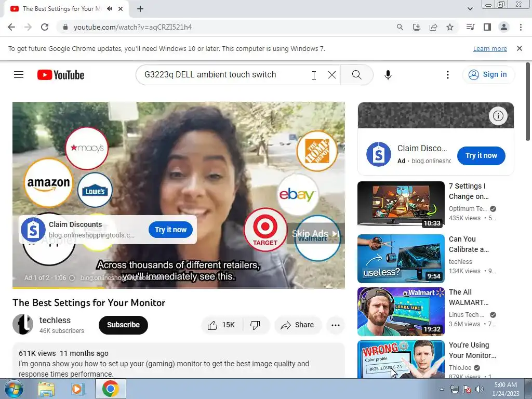Open 'You're Using Your Monitor...' video title
The width and height of the screenshot is (532, 399).
pyautogui.click(x=472, y=350)
